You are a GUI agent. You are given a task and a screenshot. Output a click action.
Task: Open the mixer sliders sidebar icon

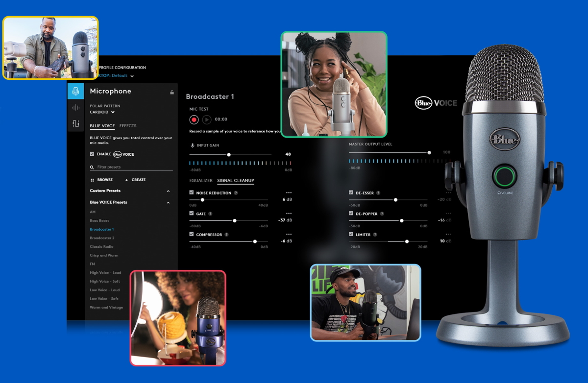[75, 123]
